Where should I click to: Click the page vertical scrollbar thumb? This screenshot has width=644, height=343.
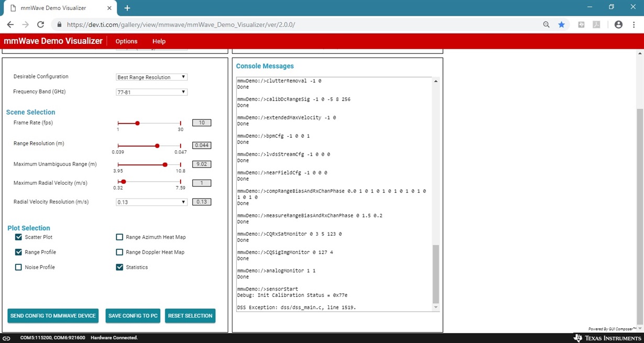[x=640, y=216]
